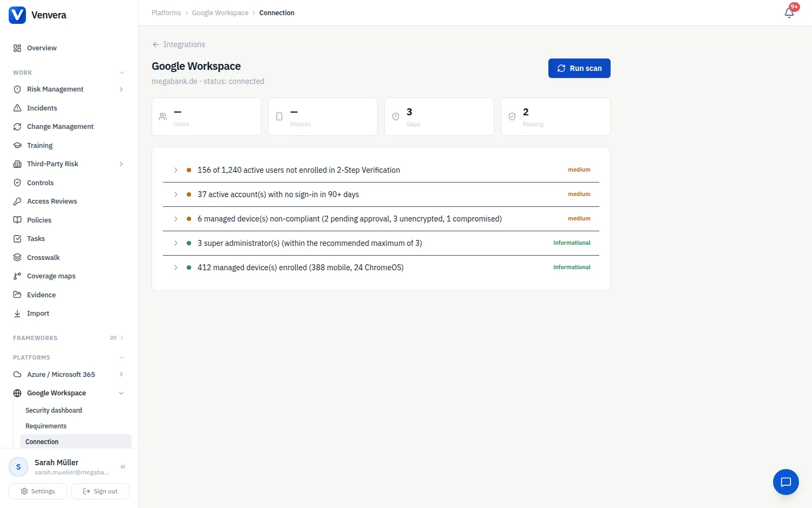812x508 pixels.
Task: Click the Policies book icon
Action: point(17,220)
